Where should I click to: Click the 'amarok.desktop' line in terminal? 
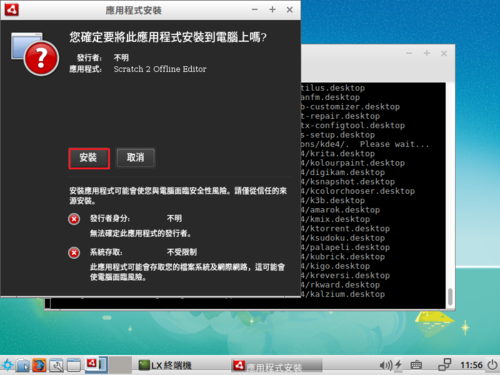coord(341,210)
